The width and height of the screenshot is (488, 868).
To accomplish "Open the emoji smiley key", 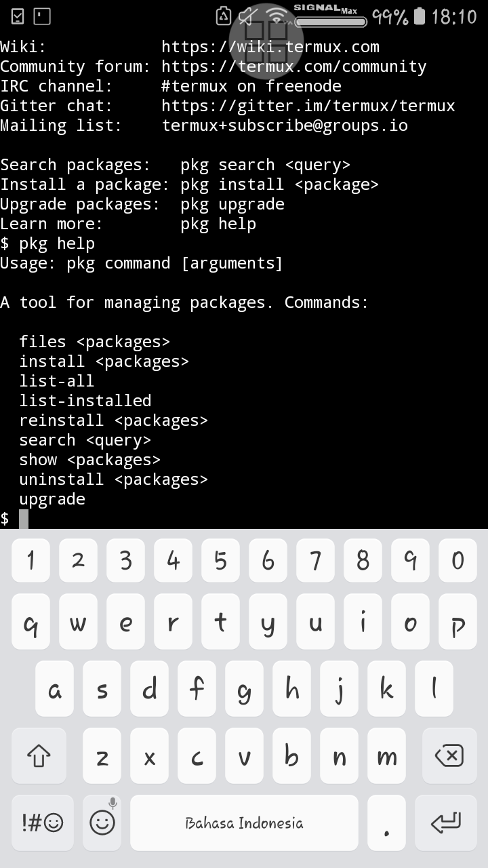I will (x=102, y=823).
